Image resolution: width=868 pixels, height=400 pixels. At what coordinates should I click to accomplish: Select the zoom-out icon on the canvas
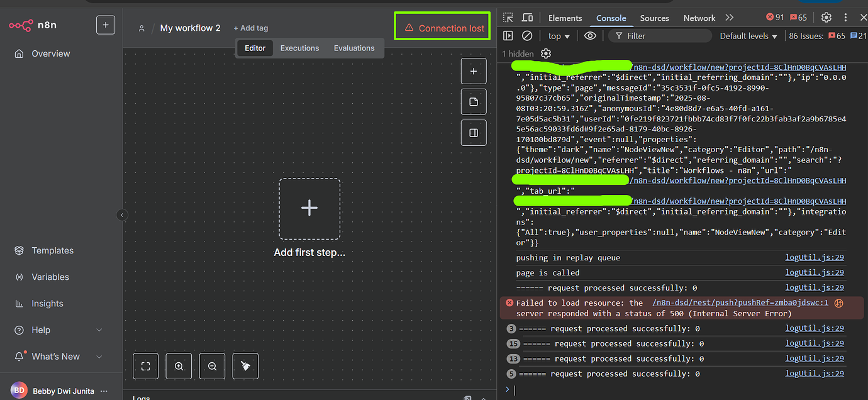click(x=212, y=365)
